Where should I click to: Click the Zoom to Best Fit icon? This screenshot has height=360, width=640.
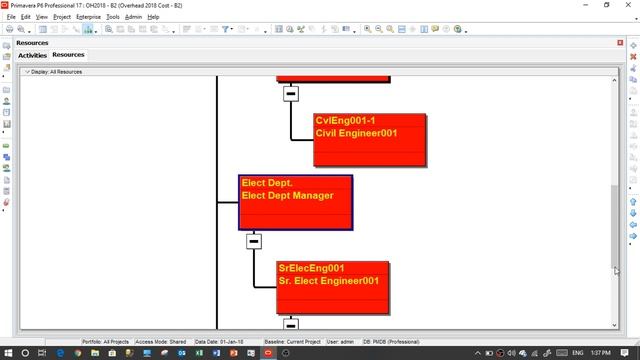pos(390,29)
